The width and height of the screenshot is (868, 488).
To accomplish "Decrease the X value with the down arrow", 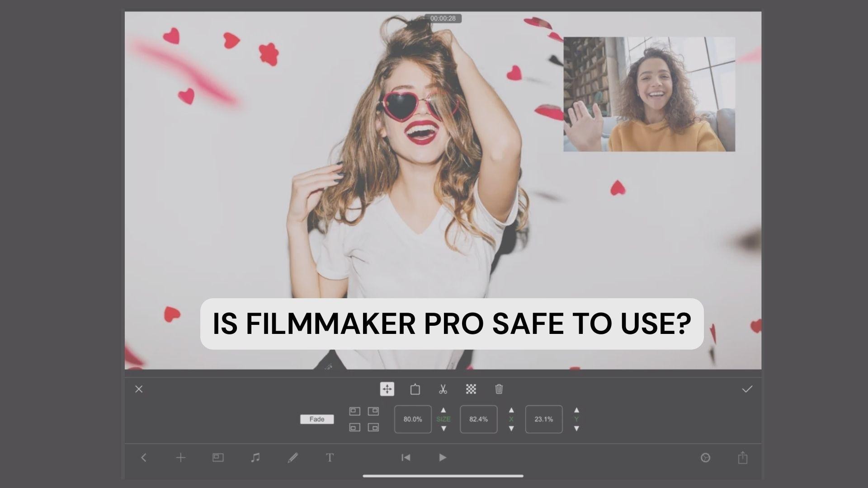I will (511, 429).
